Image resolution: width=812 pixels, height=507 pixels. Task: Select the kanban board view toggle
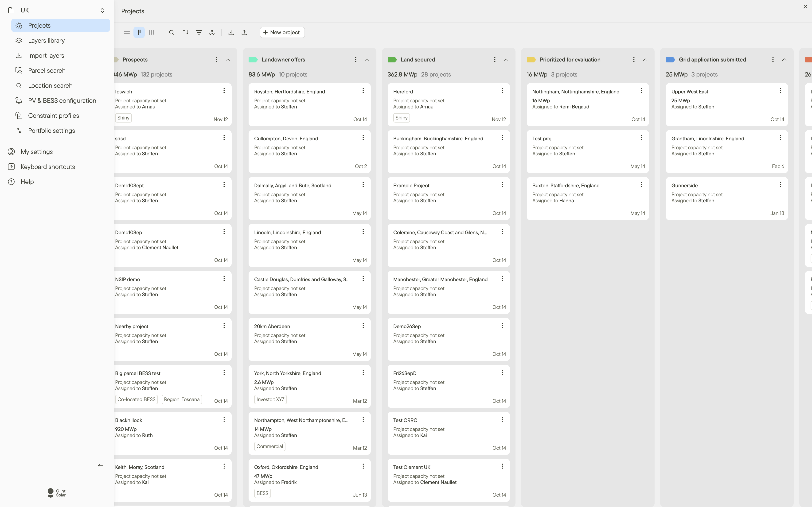(x=139, y=33)
